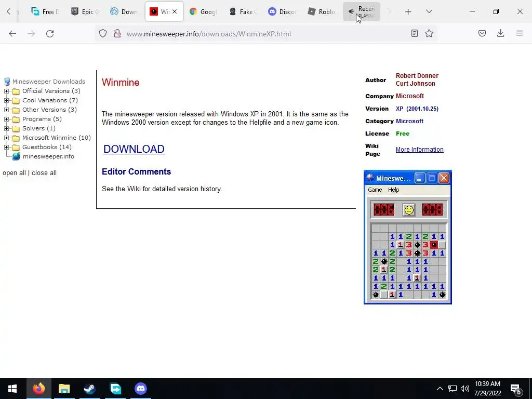Open Discord from the taskbar
The height and width of the screenshot is (399, 532).
click(x=141, y=389)
